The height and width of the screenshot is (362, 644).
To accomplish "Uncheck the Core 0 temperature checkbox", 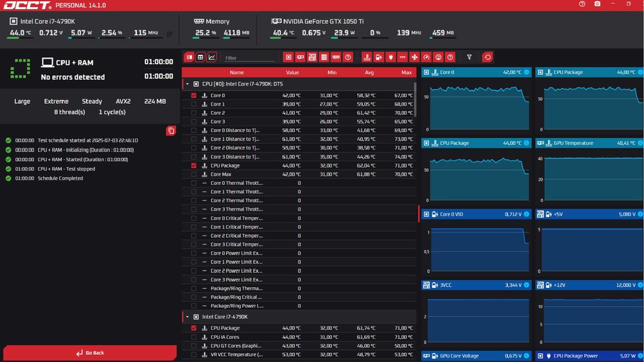I will coord(194,95).
